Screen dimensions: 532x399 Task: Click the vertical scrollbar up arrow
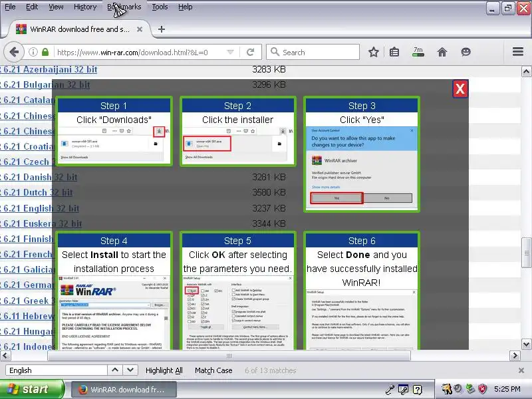[526, 71]
